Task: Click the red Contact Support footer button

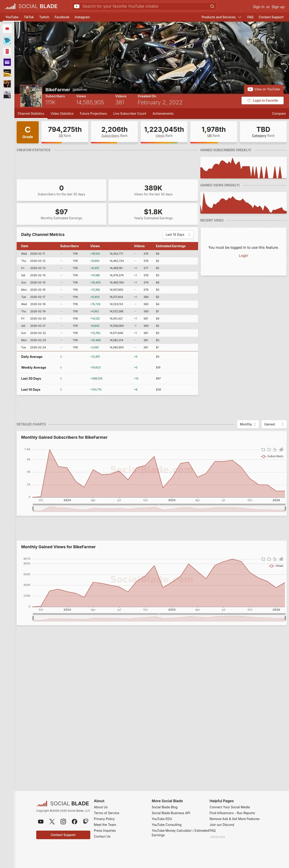Action: 63,835
